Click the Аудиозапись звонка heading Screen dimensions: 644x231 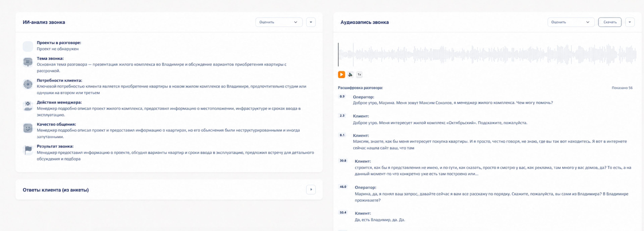tap(364, 22)
